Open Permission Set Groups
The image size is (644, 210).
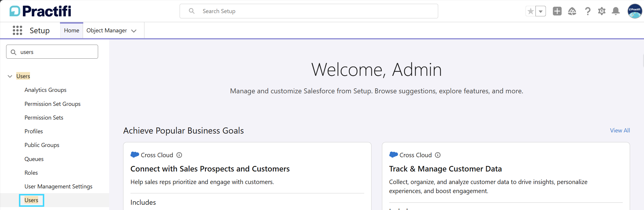(x=52, y=104)
